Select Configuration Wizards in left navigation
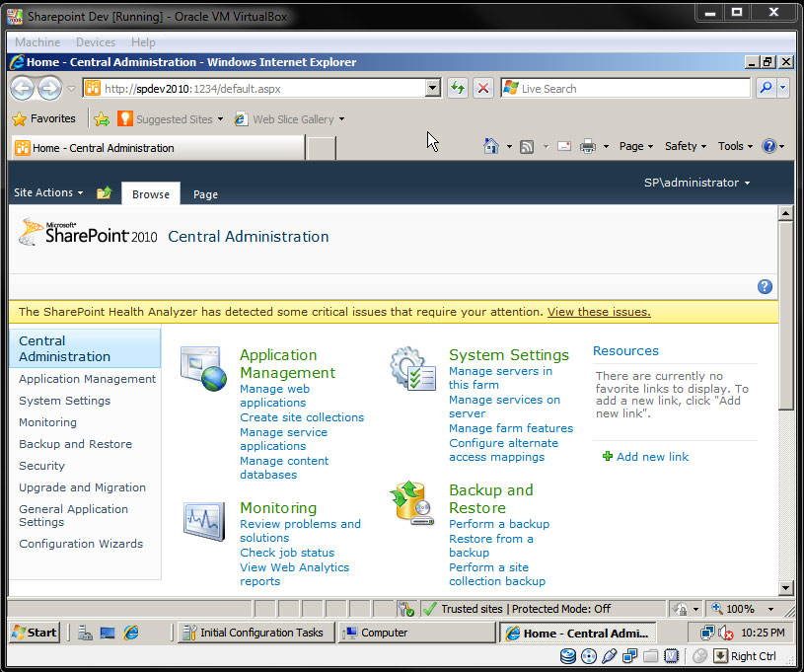This screenshot has width=804, height=672. pos(81,544)
